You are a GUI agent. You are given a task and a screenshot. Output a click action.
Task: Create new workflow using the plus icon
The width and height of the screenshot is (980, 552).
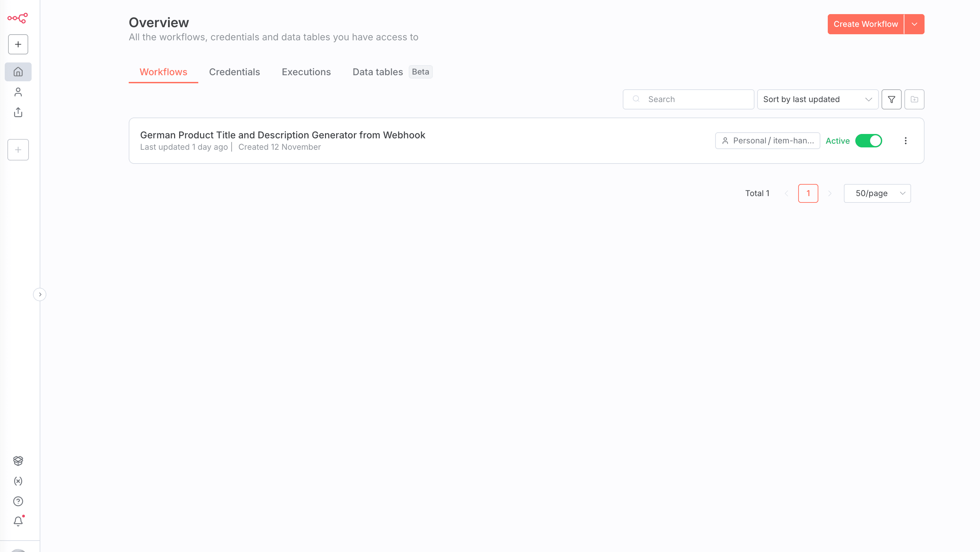(18, 44)
